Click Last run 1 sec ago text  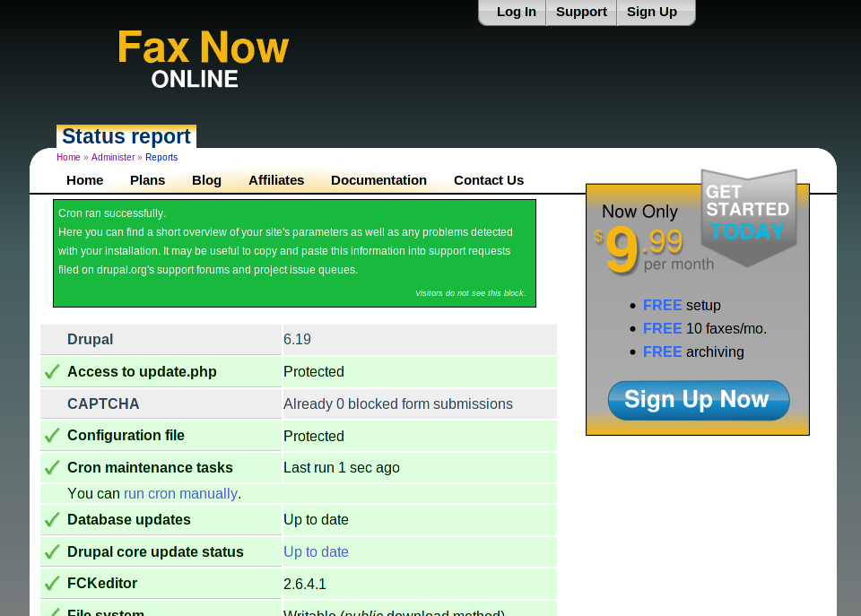[x=342, y=468]
